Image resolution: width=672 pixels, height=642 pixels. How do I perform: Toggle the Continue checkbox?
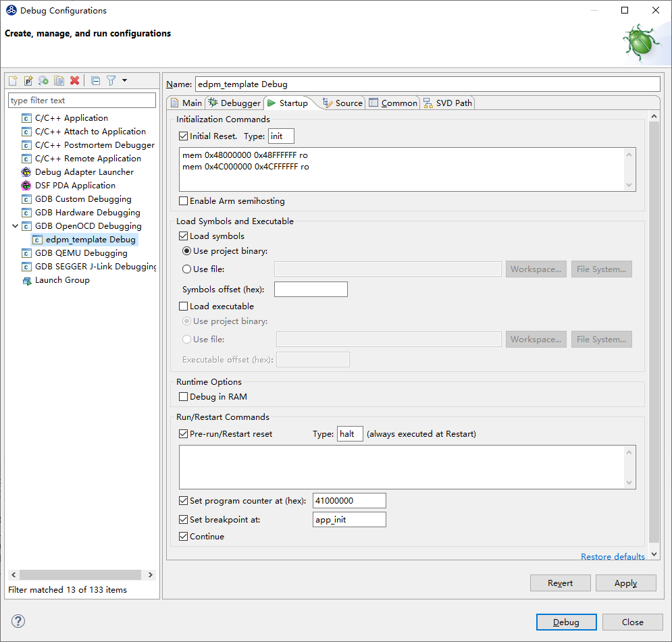tap(184, 536)
